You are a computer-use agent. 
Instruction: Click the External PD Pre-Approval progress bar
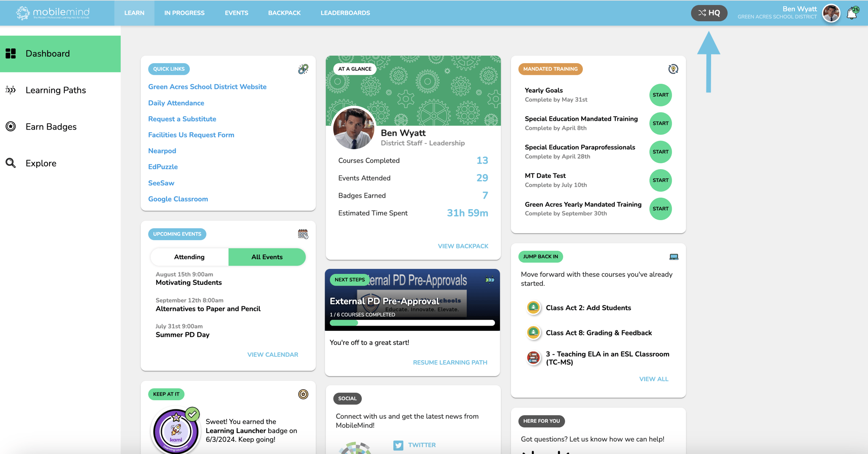(x=412, y=323)
